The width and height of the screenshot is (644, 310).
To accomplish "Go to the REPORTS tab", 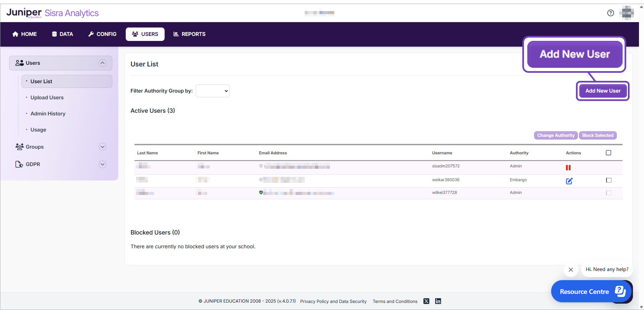I will pyautogui.click(x=189, y=34).
